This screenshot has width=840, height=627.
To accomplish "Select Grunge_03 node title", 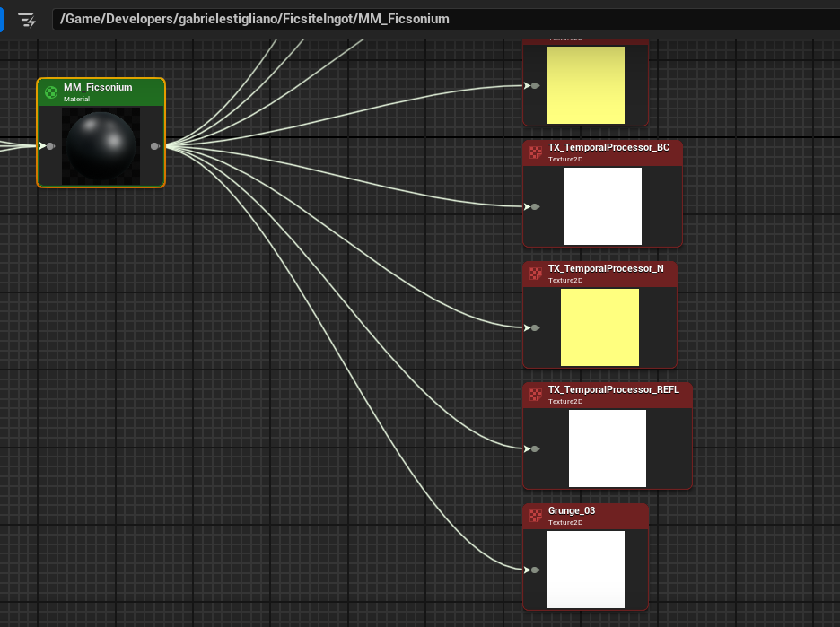I will coord(572,510).
